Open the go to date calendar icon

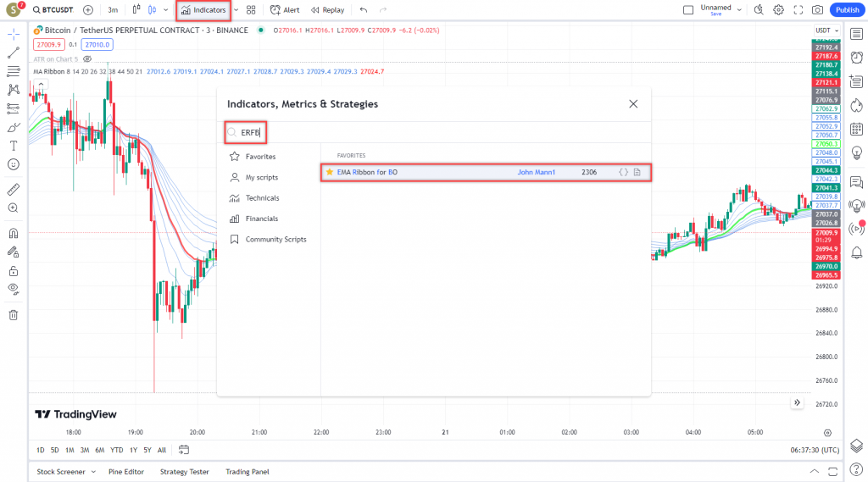[184, 450]
